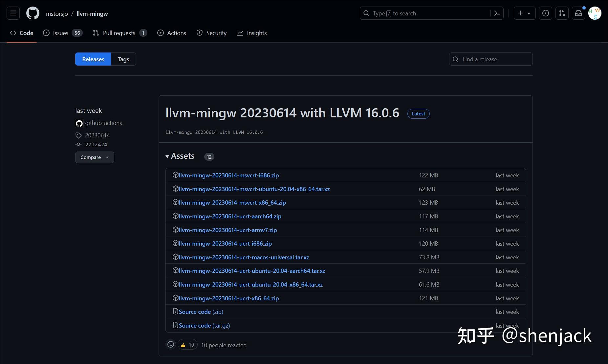Open the llvm-mingw 20230614 release title

(x=282, y=113)
